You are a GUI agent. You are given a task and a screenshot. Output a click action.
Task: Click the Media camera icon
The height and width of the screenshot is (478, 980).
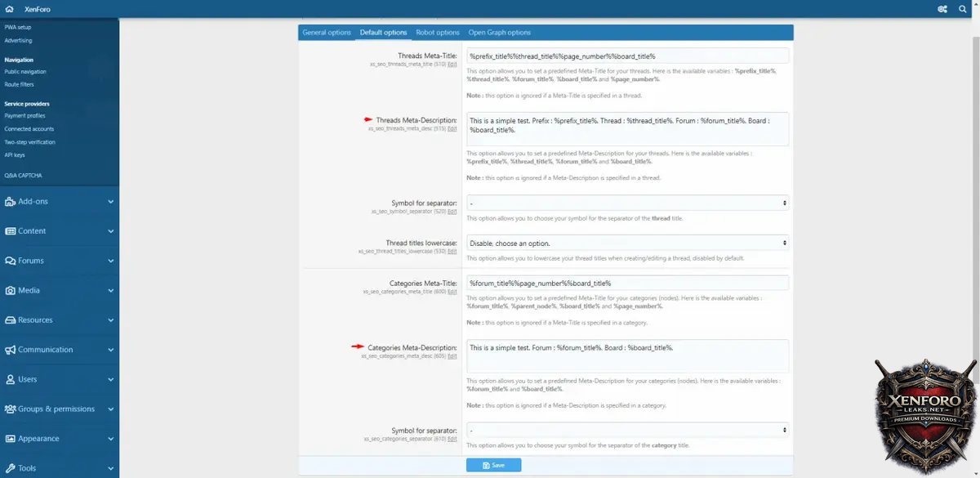(11, 291)
